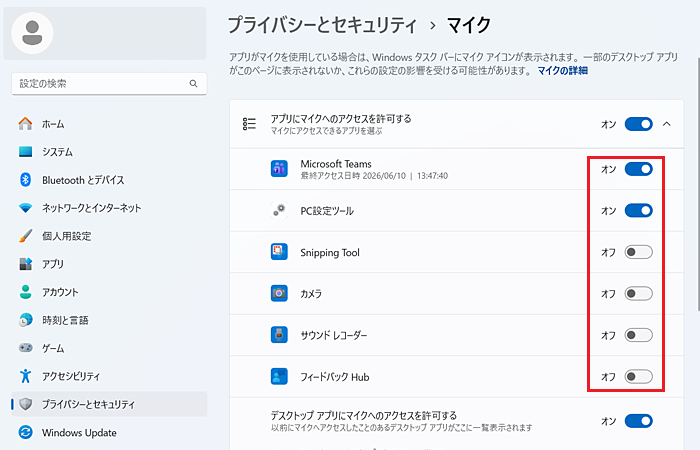Viewport: 700px width, 450px height.
Task: Click the Time and language globe icon
Action: click(25, 320)
